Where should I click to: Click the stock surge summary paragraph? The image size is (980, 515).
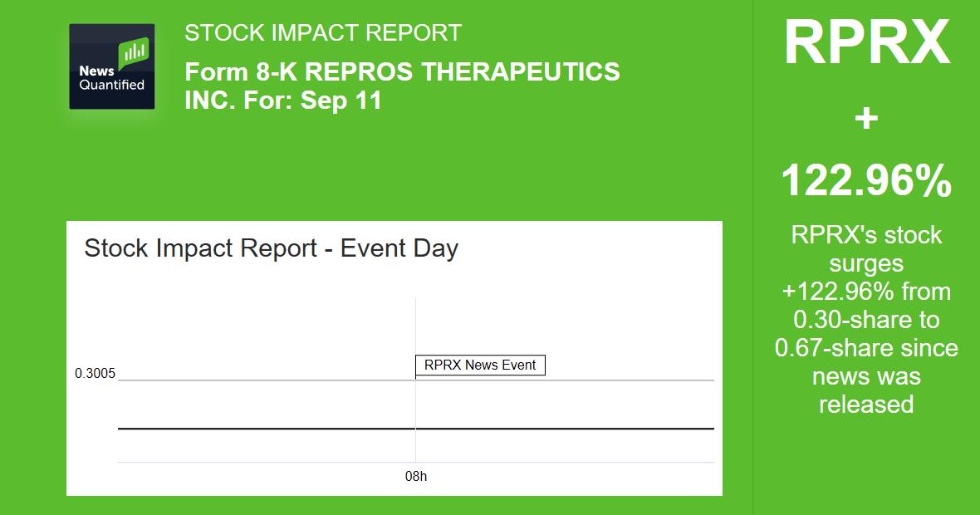click(x=865, y=320)
